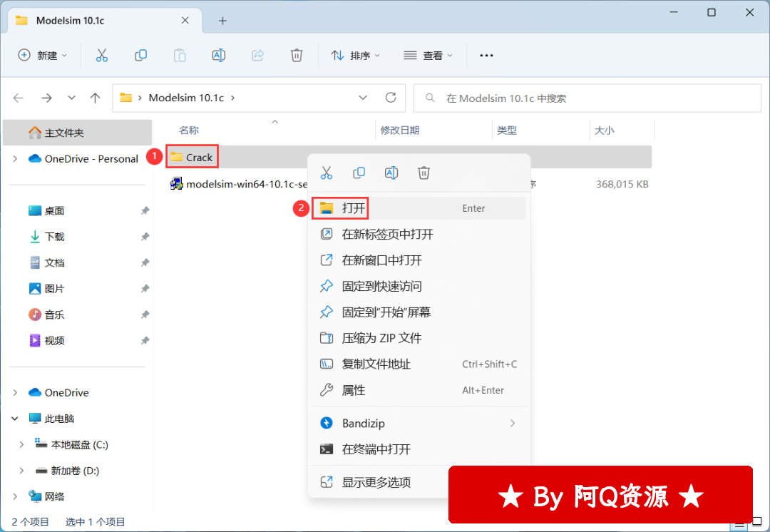
Task: Click the search magnifier icon
Action: pyautogui.click(x=430, y=98)
